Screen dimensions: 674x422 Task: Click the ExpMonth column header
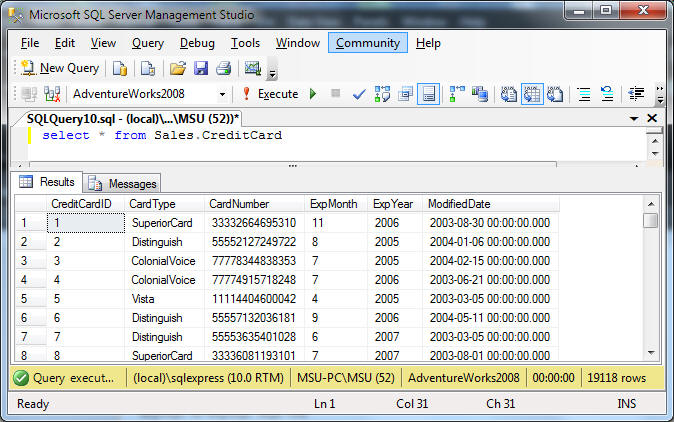(336, 204)
